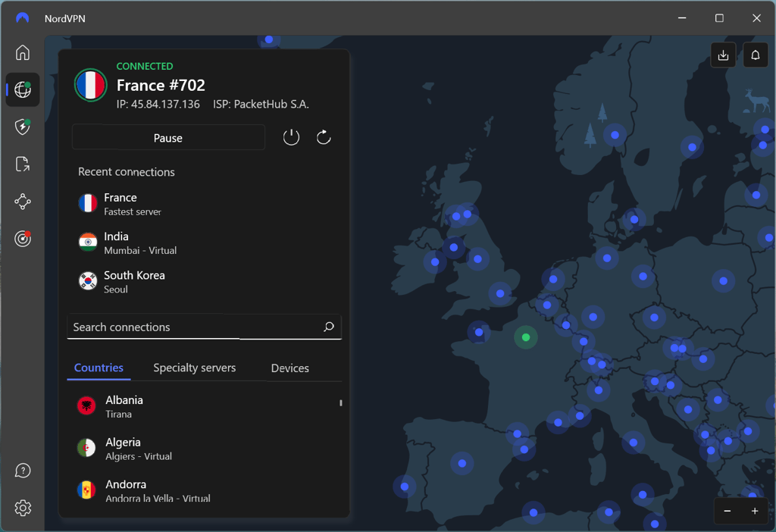Click the Albania flag icon
The width and height of the screenshot is (776, 532).
coord(86,405)
